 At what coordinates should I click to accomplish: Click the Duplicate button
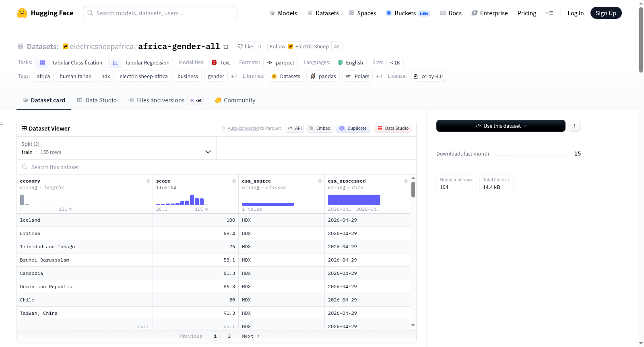353,128
